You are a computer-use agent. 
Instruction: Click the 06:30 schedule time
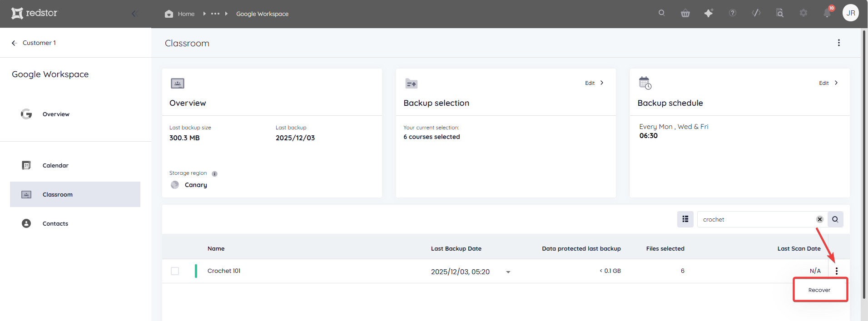[649, 136]
